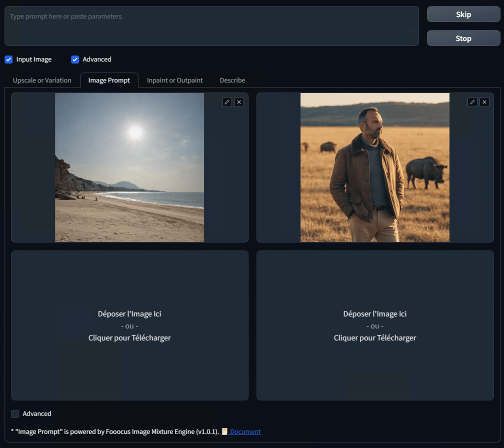Edit the beach image with pencil icon
Screen dimensions: 504x448
(x=227, y=102)
